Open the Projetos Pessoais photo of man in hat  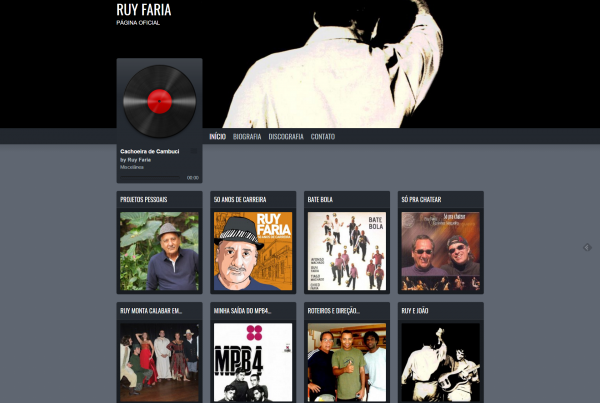[x=160, y=251]
